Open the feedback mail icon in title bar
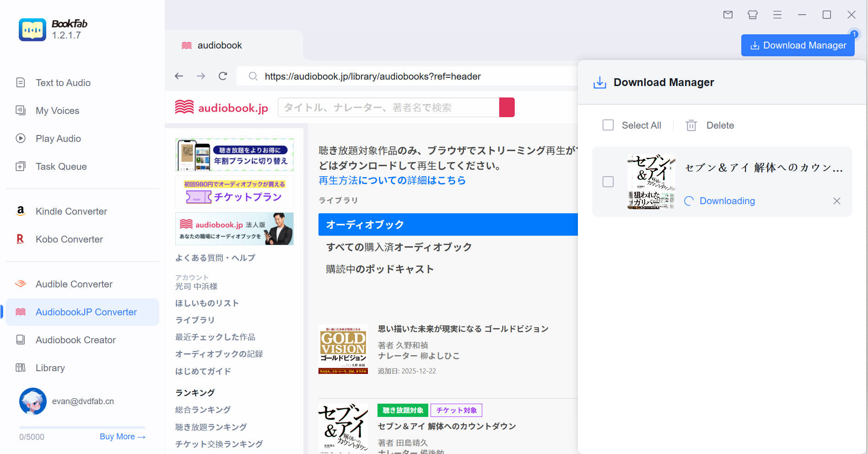 click(728, 15)
